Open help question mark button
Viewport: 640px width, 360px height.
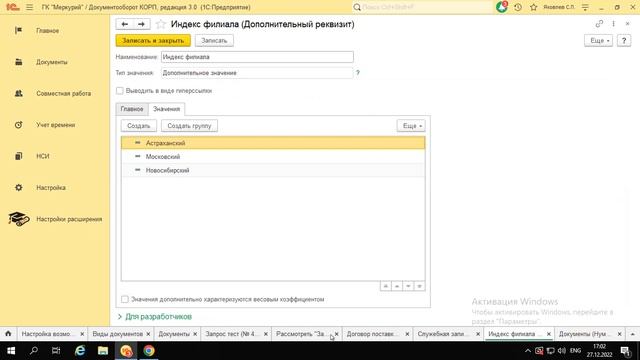624,40
